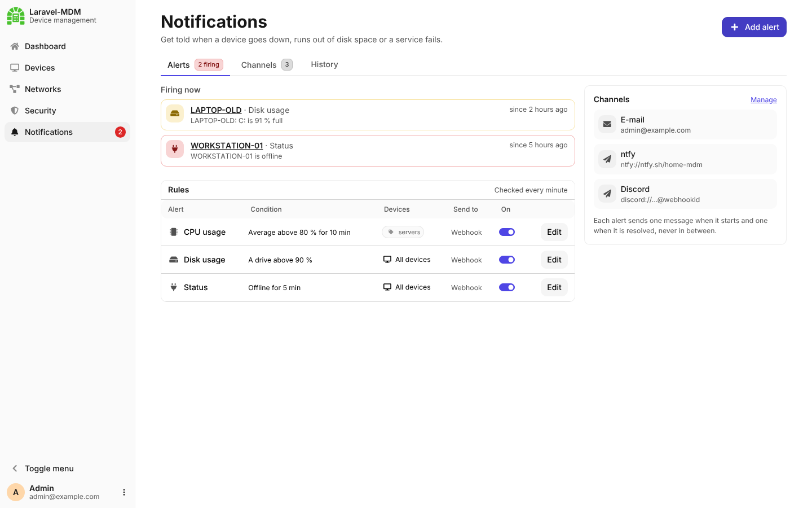This screenshot has width=812, height=508.
Task: Click the Add alert button
Action: 754,27
